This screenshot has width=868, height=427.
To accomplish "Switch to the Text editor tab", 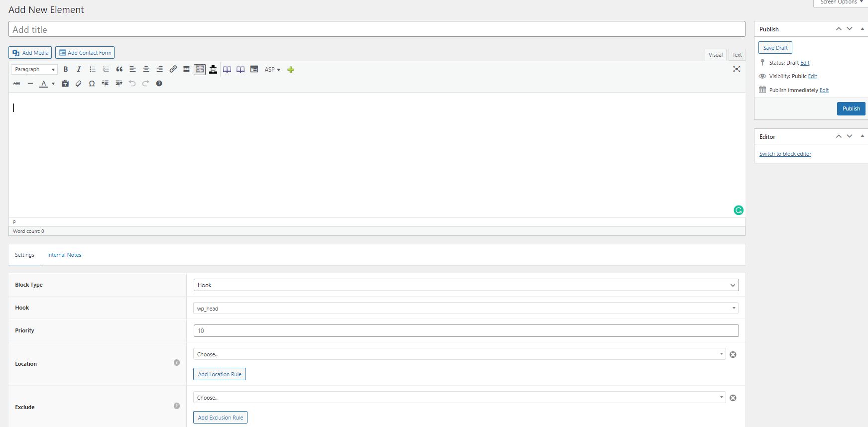I will click(737, 55).
